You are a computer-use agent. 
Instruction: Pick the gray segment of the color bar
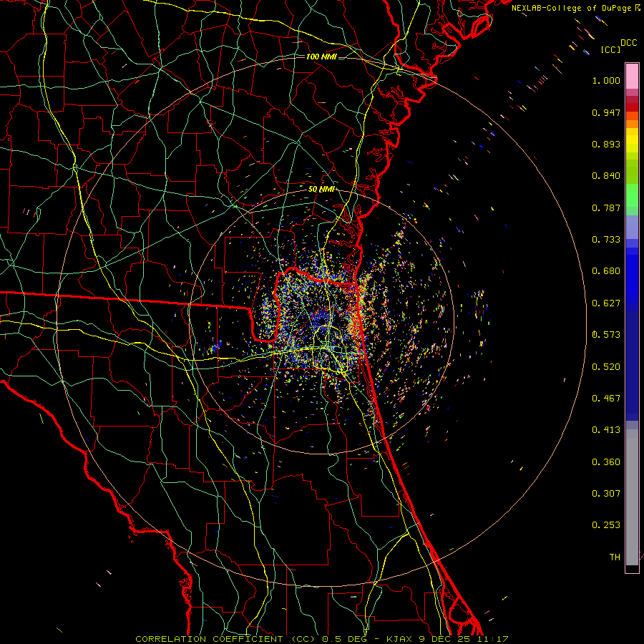point(632,497)
